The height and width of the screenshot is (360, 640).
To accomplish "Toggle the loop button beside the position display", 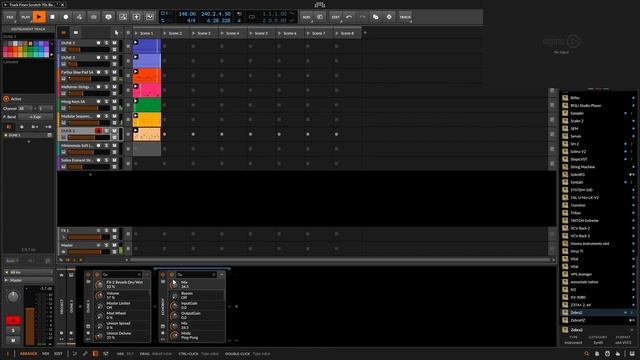I will 252,17.
